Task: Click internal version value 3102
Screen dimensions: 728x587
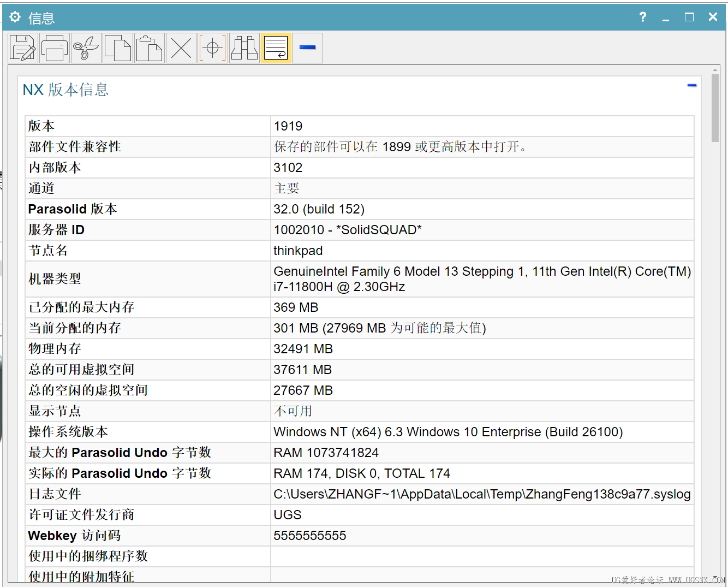Action: [288, 168]
